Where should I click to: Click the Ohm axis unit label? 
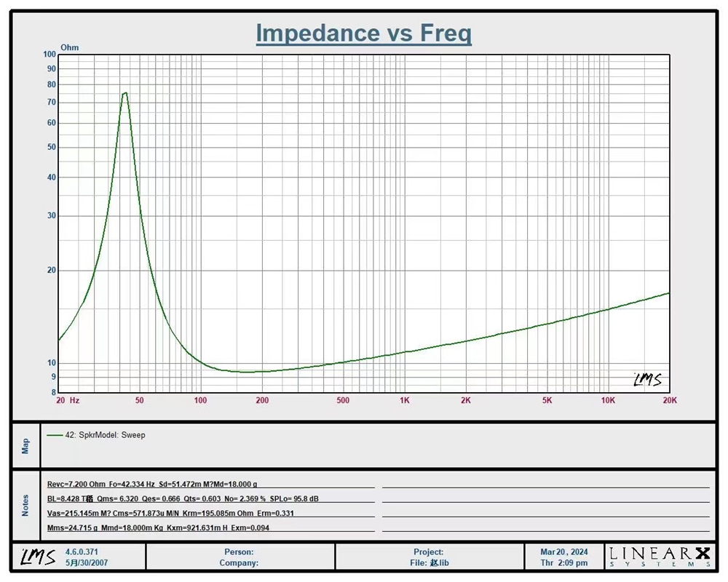pos(70,47)
